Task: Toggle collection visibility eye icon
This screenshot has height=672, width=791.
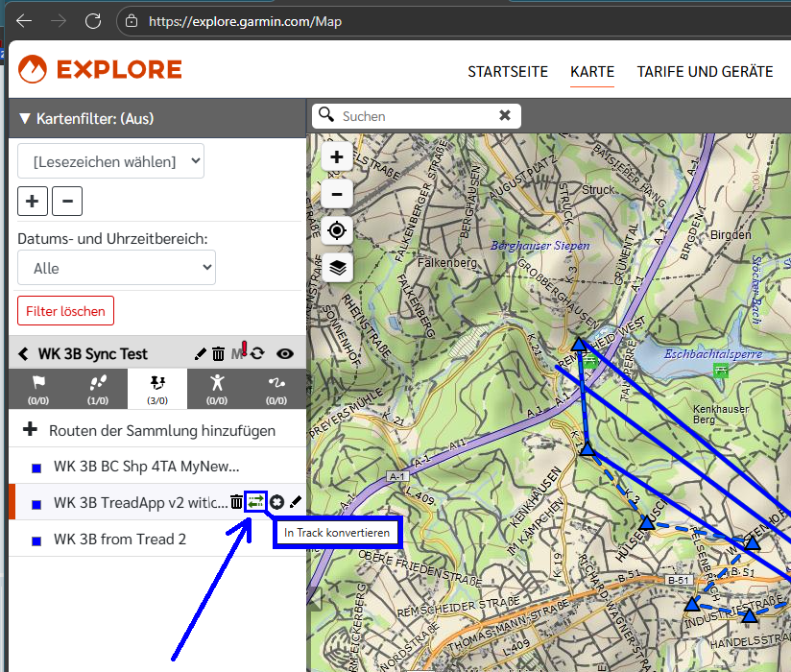Action: 285,353
